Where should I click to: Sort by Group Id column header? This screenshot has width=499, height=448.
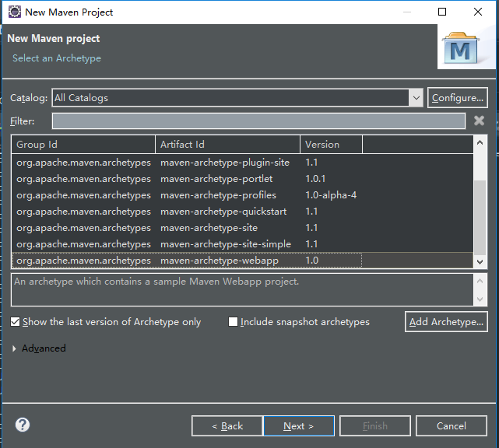pyautogui.click(x=83, y=145)
